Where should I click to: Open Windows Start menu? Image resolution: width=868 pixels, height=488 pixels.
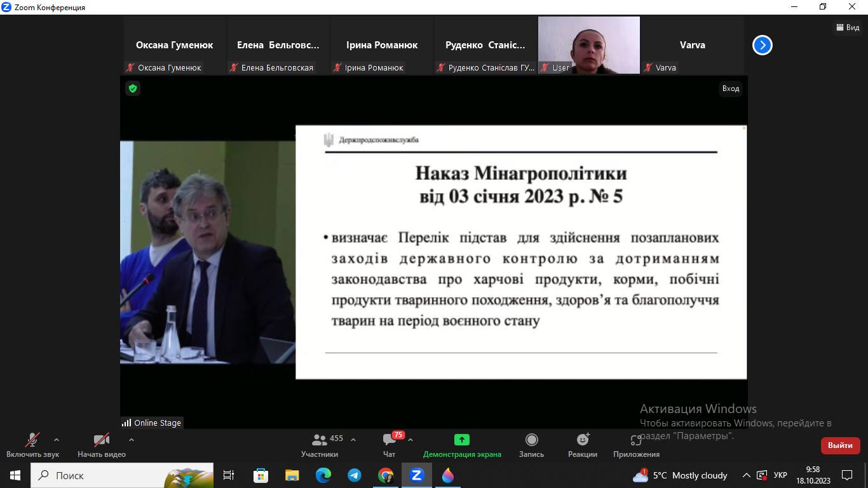[x=15, y=475]
